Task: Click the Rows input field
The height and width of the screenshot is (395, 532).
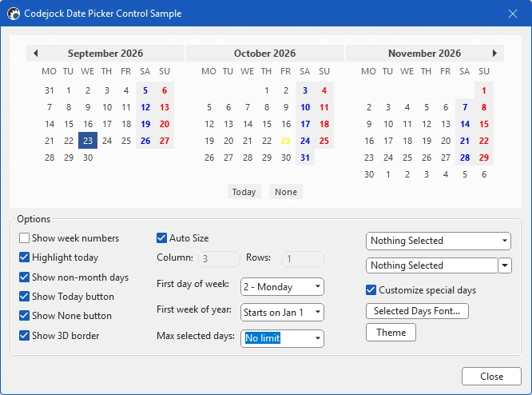Action: coord(303,259)
